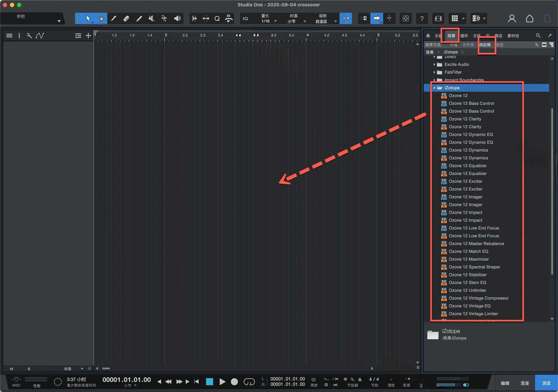Switch to the 循环 loops tab
The height and width of the screenshot is (392, 558).
[464, 36]
